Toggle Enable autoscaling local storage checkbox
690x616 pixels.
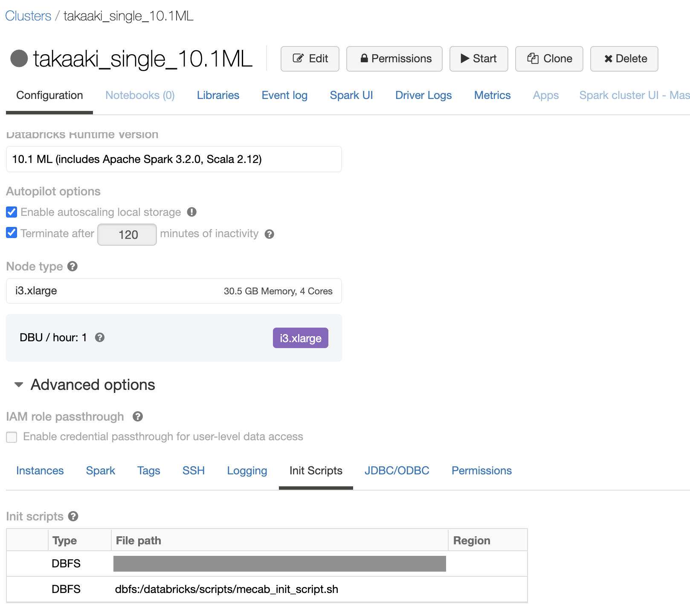click(x=12, y=212)
